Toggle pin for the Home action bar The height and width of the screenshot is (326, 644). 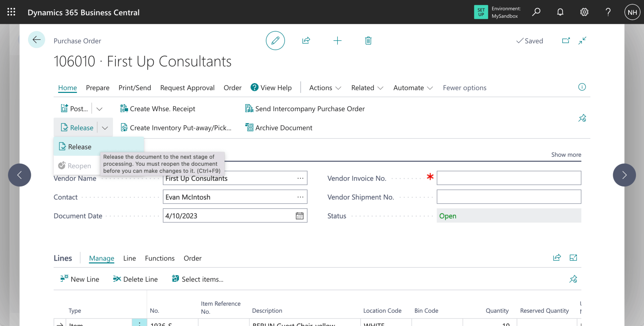[x=582, y=118]
